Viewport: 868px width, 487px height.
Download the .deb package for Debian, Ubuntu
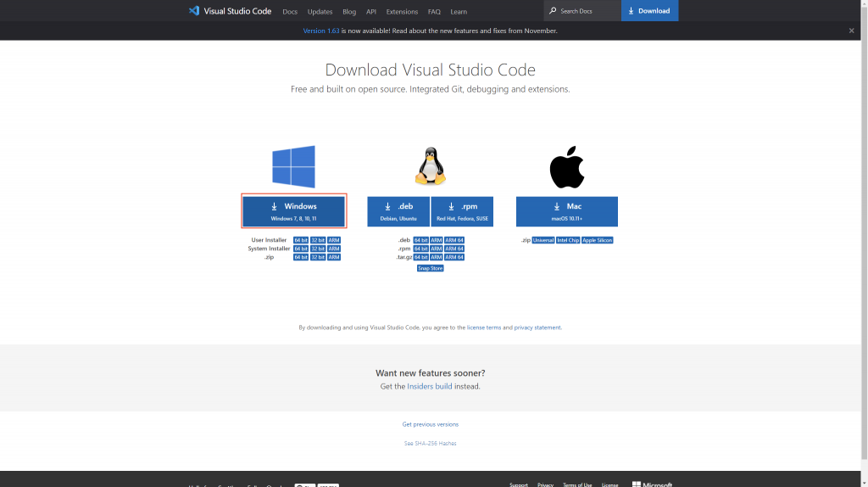[398, 211]
